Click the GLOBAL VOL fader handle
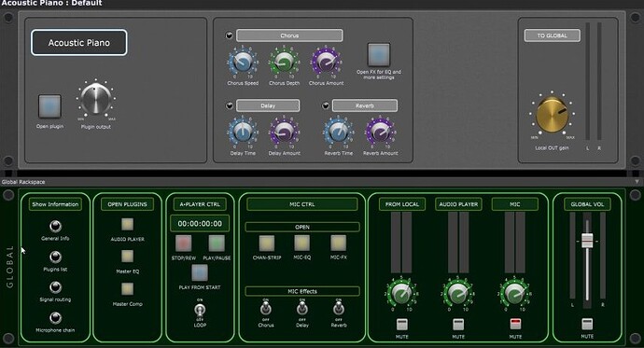The width and height of the screenshot is (644, 348). click(587, 240)
